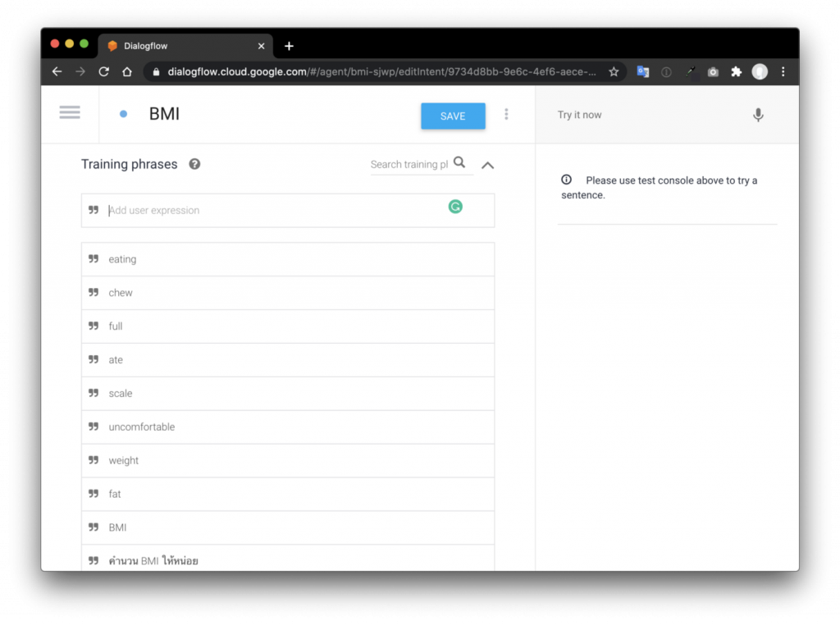Viewport: 840px width, 625px height.
Task: Select the 'ate' training phrase
Action: tap(288, 360)
